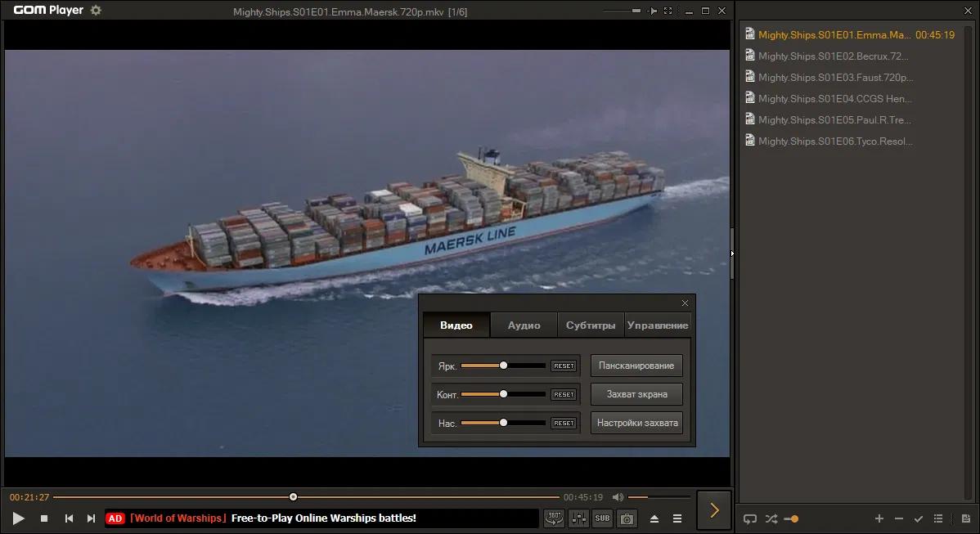Add a file to the playlist
Viewport: 980px width, 534px height.
coord(879,519)
